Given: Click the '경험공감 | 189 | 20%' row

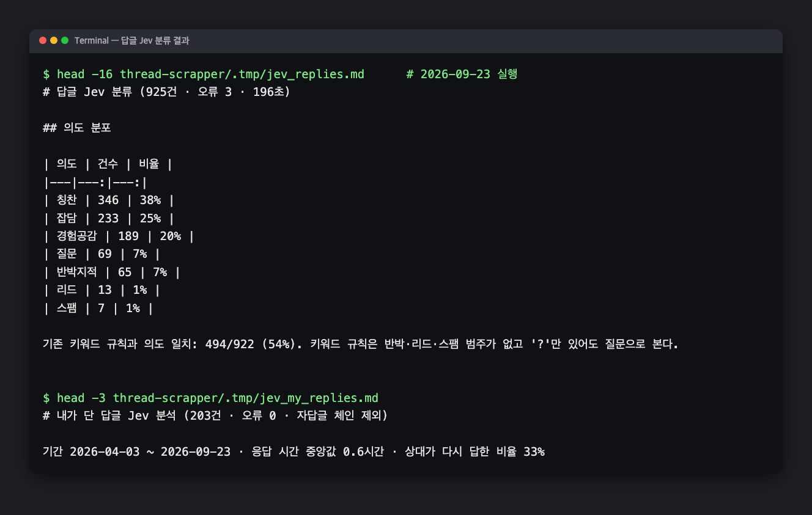Looking at the screenshot, I should [119, 236].
